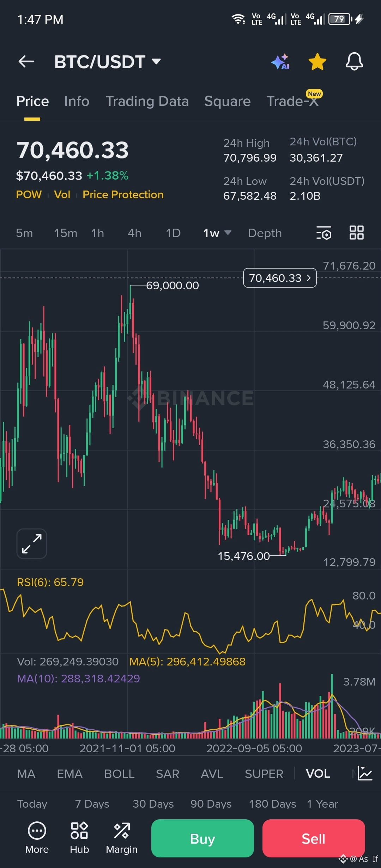
Task: Tap the Wi-Fi status icon
Action: click(x=238, y=19)
